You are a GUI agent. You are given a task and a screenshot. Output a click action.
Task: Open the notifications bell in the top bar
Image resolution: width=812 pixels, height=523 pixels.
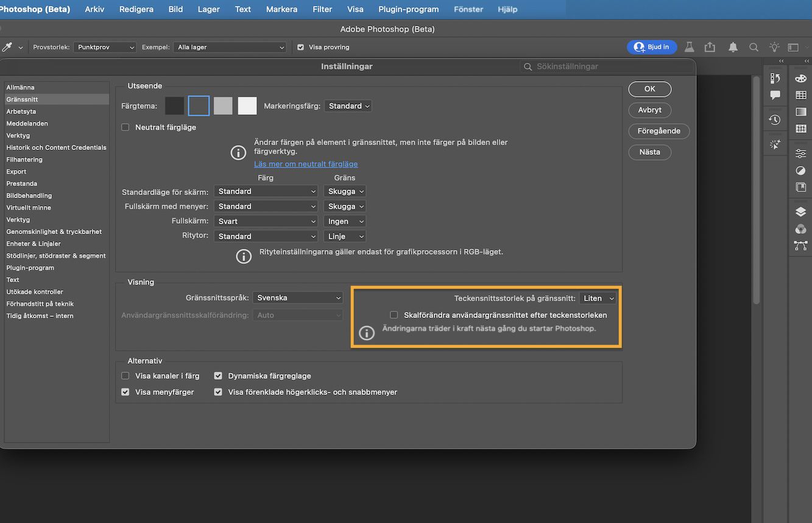click(732, 47)
